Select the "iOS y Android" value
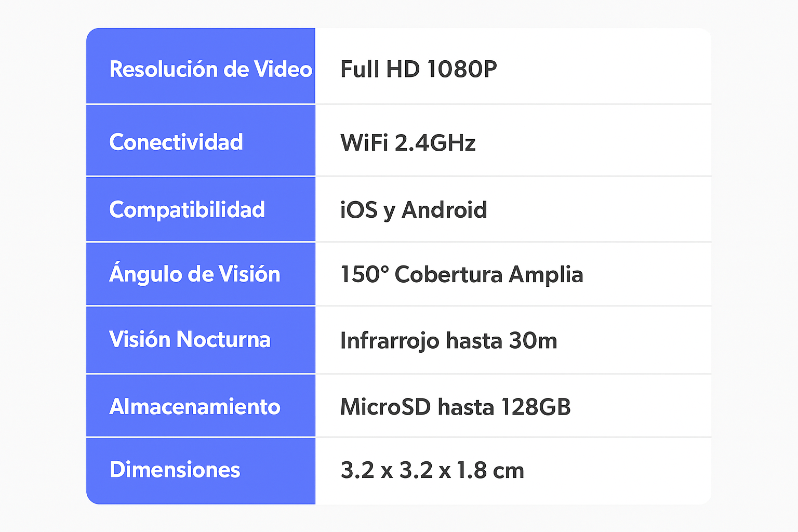Image resolution: width=798 pixels, height=532 pixels. click(414, 210)
